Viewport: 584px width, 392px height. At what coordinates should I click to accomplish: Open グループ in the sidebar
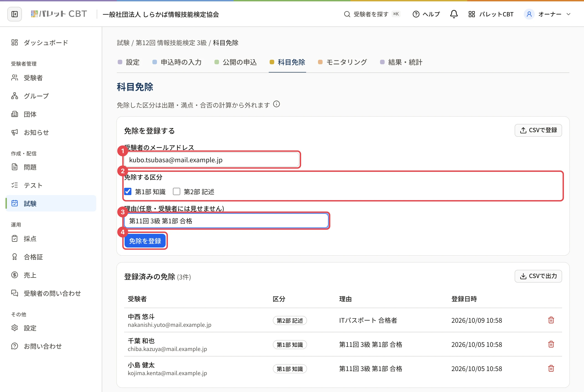coord(51,96)
